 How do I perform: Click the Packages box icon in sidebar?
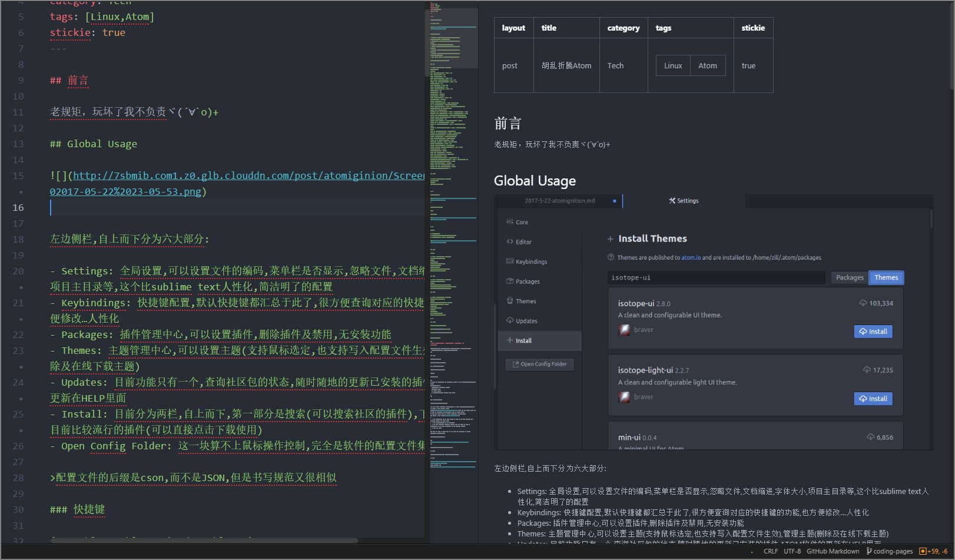(x=510, y=281)
